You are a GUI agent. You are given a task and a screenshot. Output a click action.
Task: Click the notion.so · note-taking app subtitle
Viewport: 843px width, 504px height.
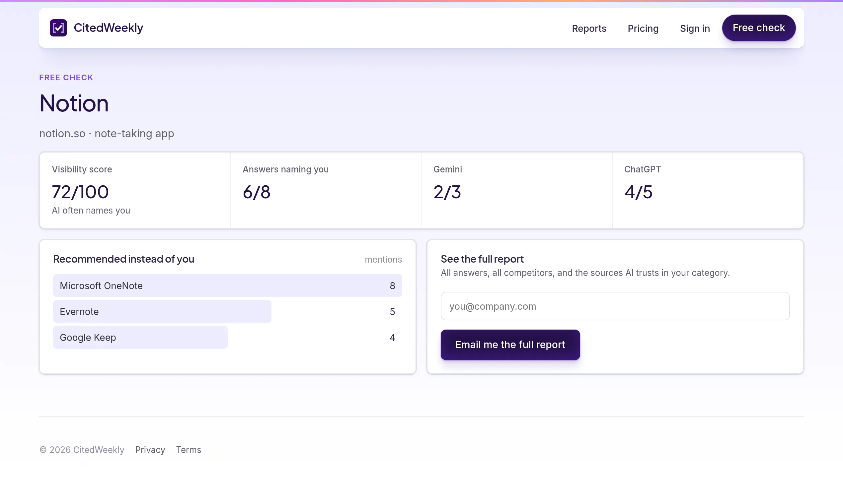coord(107,134)
